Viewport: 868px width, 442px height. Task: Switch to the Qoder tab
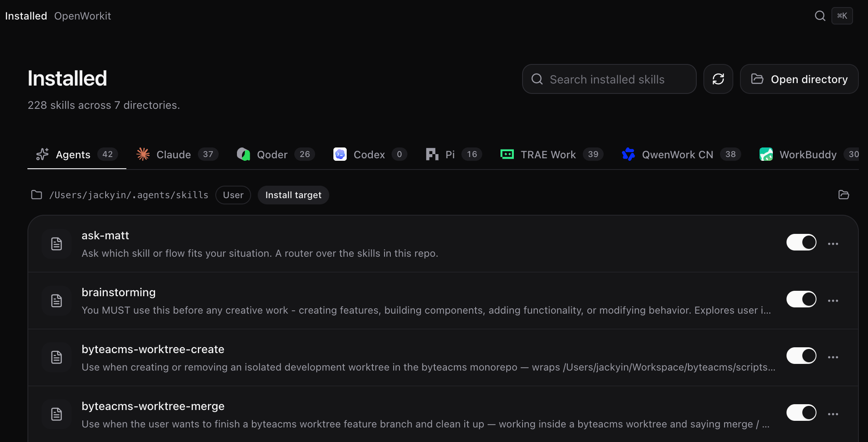tap(276, 155)
